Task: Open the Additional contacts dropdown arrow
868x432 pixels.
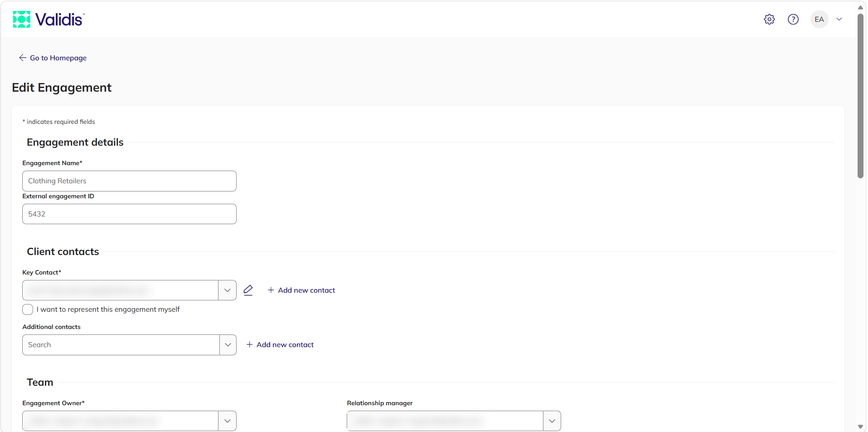Action: coord(228,345)
